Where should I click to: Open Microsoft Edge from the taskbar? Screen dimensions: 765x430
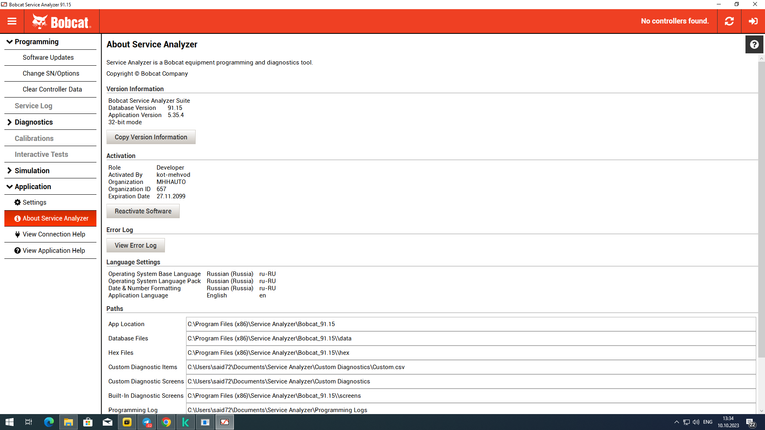pos(47,422)
